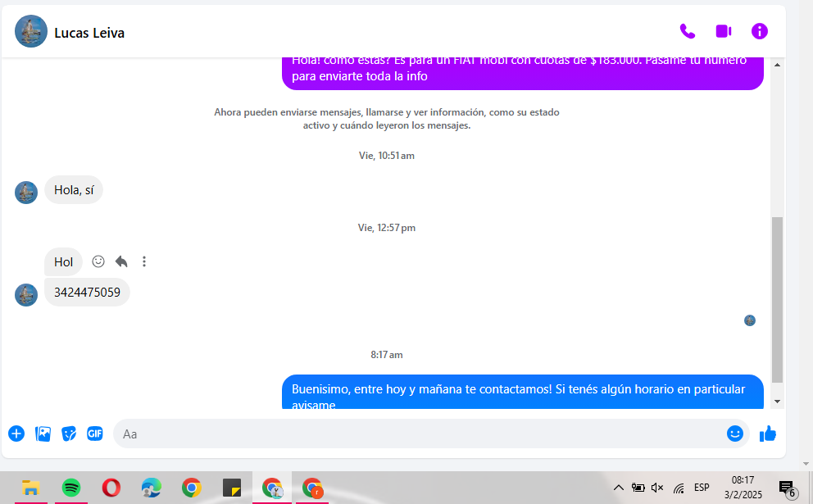
Task: Open the first Google Chrome taskbar icon
Action: [191, 488]
